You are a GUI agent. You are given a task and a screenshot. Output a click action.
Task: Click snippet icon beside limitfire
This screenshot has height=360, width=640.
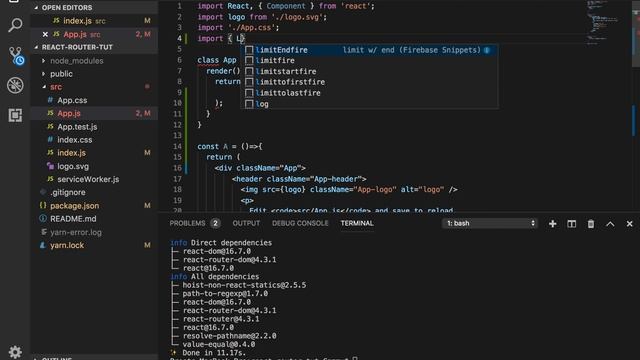(249, 60)
